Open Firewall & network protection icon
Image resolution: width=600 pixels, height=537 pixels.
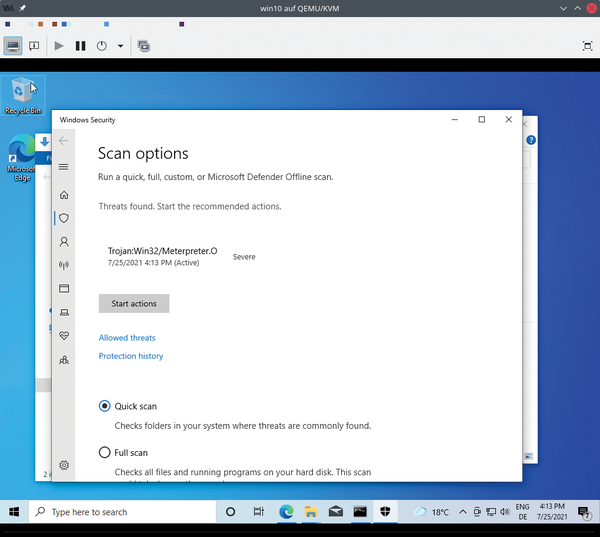(64, 265)
